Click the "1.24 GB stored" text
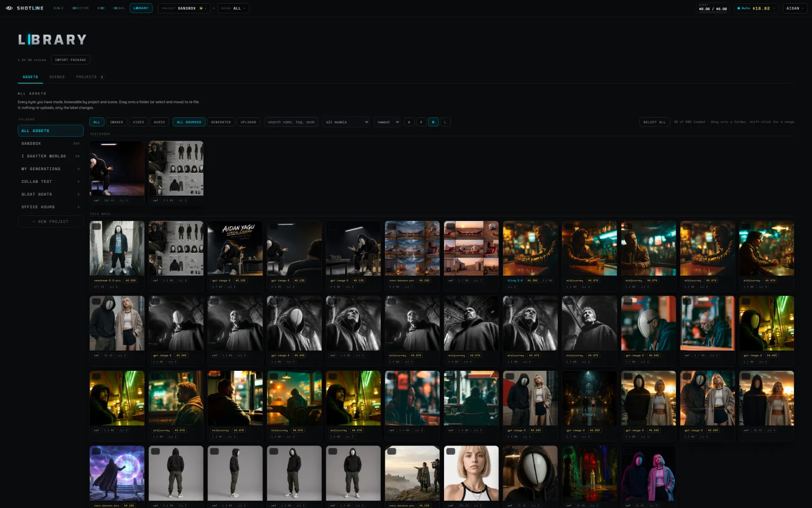This screenshot has height=508, width=812. (32, 60)
